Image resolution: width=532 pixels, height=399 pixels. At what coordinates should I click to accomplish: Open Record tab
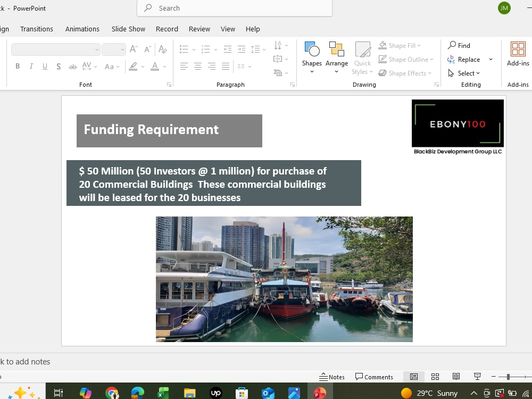coord(167,29)
